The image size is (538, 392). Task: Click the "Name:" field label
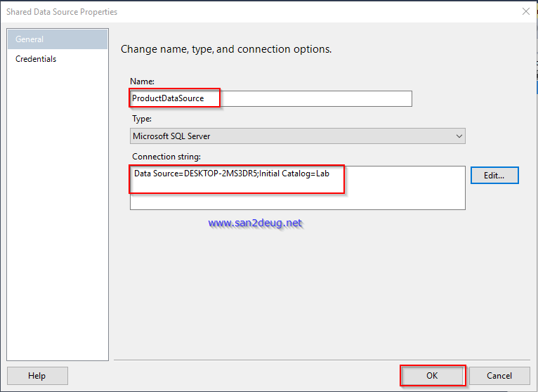click(x=143, y=81)
